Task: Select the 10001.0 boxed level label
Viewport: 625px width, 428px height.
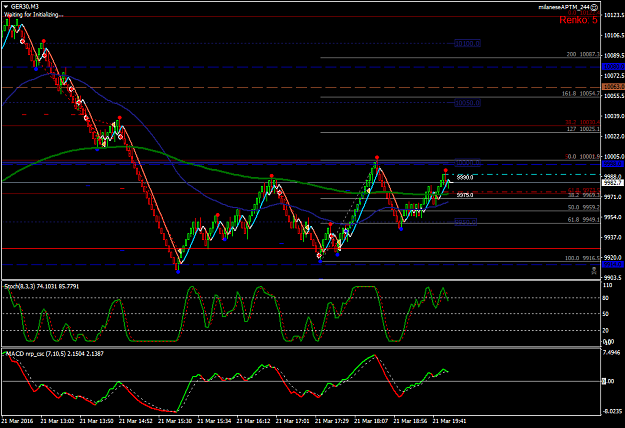Action: [468, 163]
